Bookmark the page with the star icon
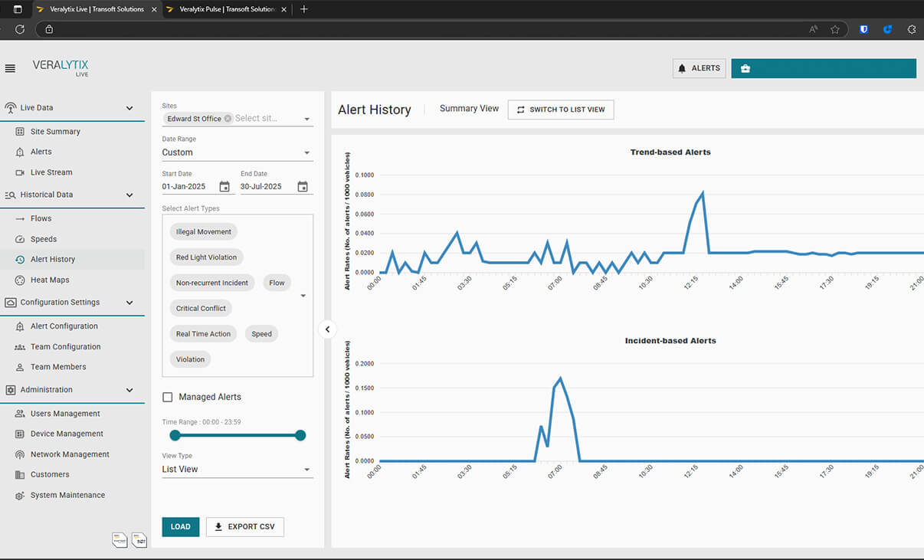This screenshot has width=924, height=560. coord(835,29)
